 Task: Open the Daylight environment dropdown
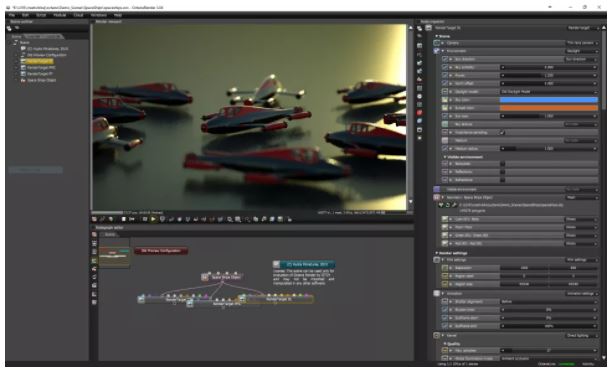(x=582, y=51)
